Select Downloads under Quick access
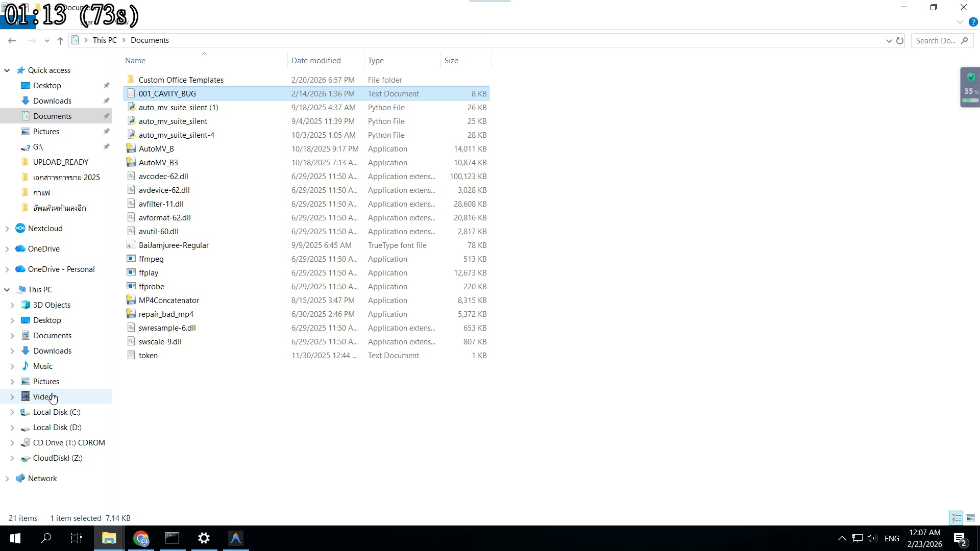Screen dimensions: 980x551 point(52,101)
